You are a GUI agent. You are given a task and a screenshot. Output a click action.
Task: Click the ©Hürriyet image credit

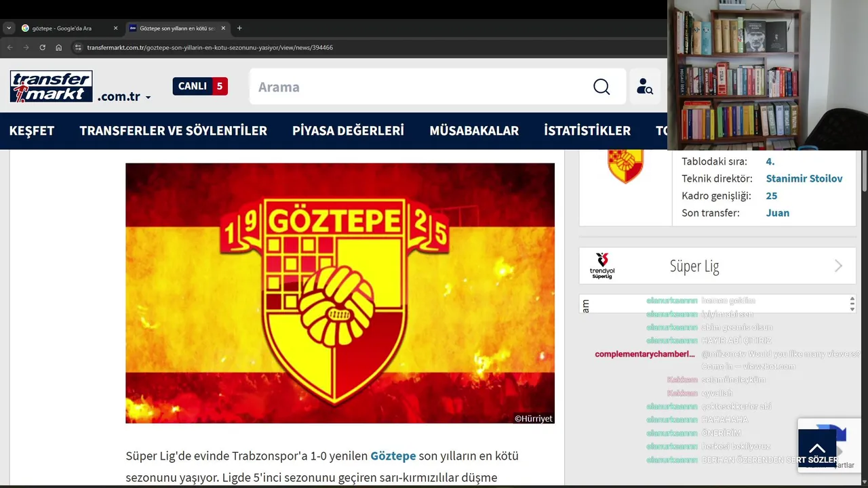[x=533, y=418]
